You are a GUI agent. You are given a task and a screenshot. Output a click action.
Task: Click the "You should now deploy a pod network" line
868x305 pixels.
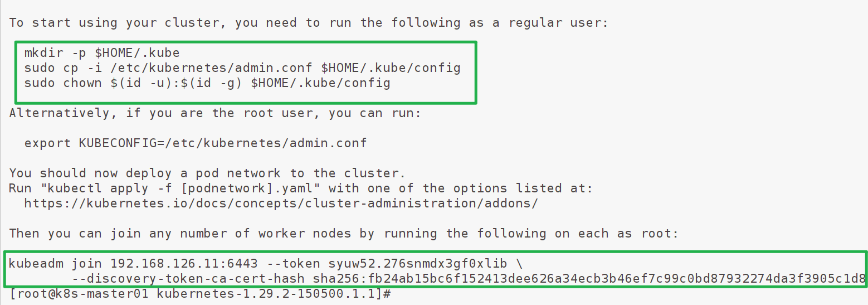(x=207, y=173)
